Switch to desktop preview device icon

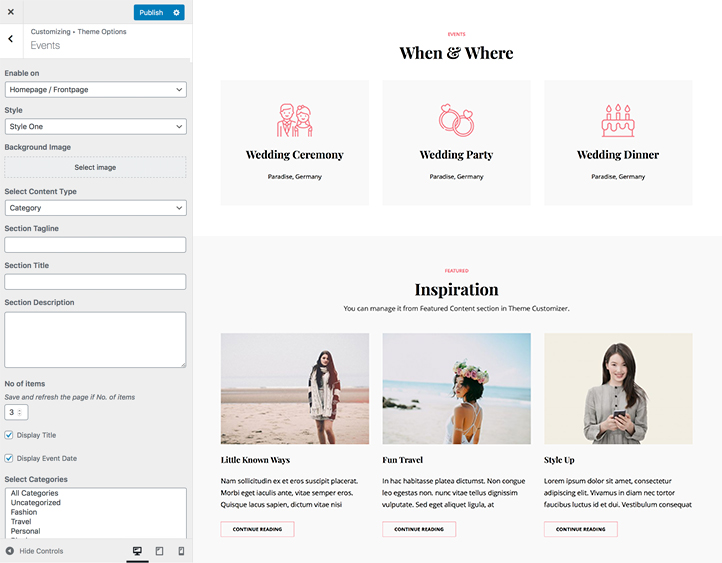137,551
